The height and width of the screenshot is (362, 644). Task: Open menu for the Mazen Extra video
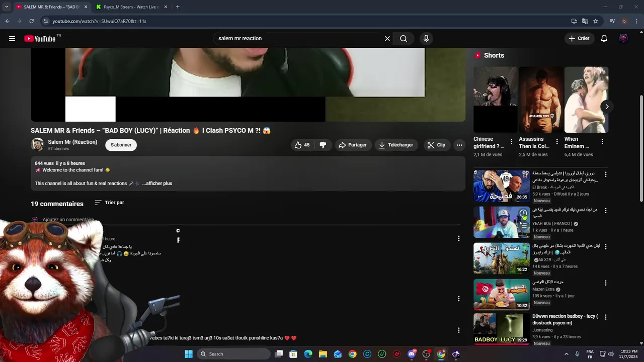pos(606,283)
